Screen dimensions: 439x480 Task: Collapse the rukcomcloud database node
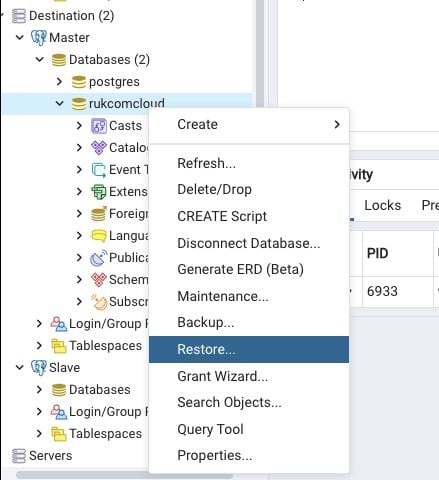coord(60,103)
